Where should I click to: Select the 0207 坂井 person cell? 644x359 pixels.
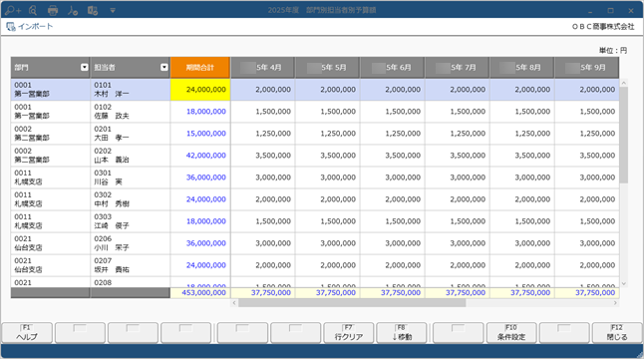click(x=131, y=265)
